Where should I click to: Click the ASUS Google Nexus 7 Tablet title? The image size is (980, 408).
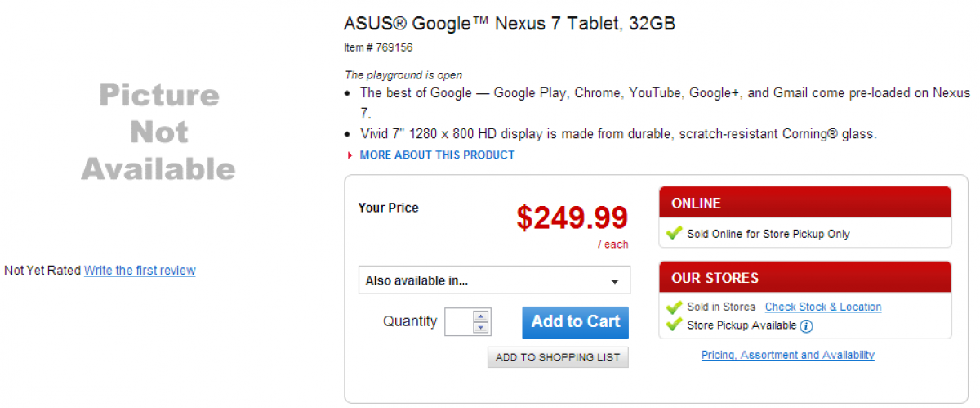point(510,24)
